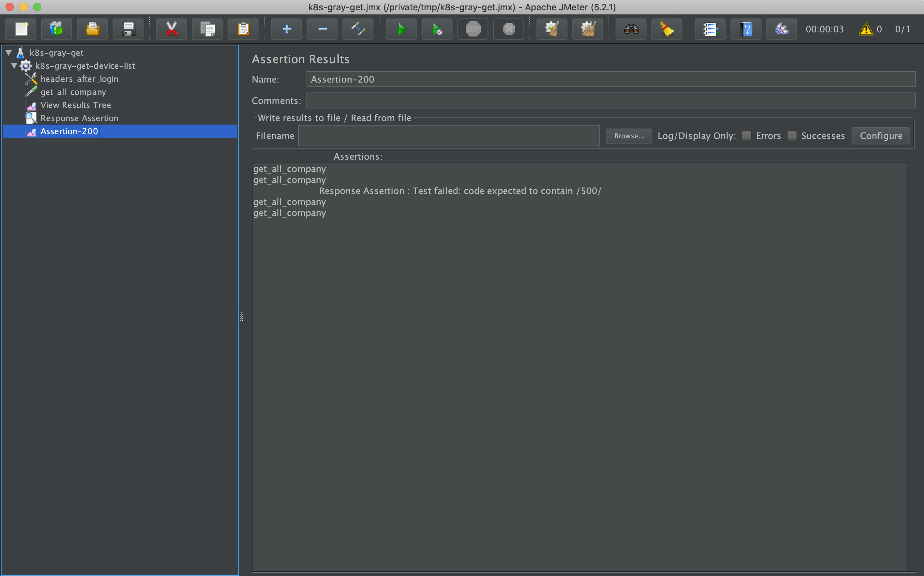Click the Toggle expand/collapse arrows icon
This screenshot has width=924, height=576.
358,29
